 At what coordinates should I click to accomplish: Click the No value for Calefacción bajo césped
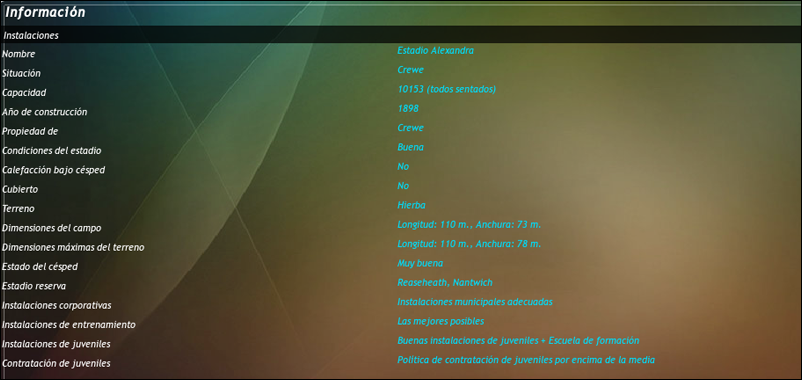403,167
